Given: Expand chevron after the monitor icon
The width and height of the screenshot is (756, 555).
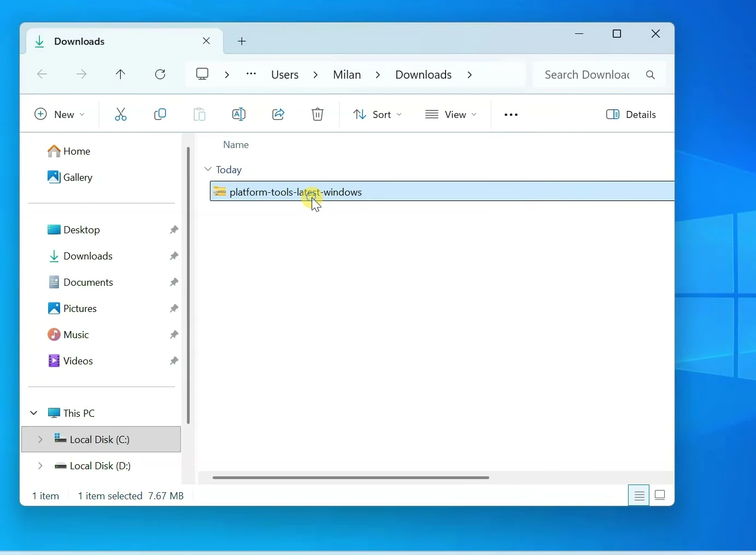Looking at the screenshot, I should tap(227, 75).
